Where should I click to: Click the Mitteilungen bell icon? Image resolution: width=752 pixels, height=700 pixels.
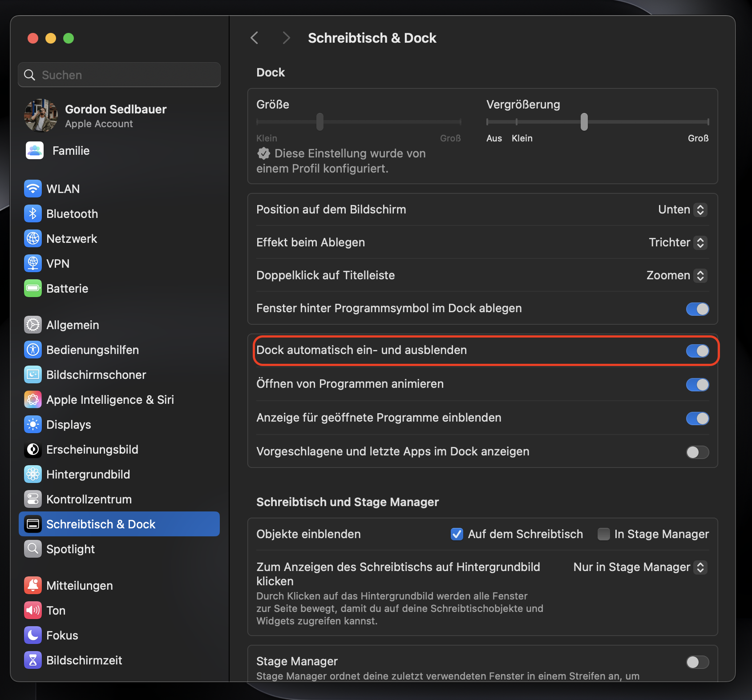pyautogui.click(x=32, y=585)
